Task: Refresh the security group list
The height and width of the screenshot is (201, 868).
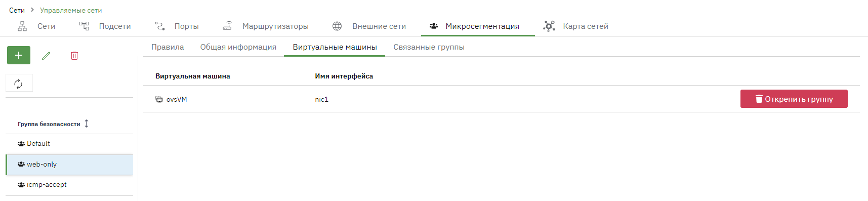Action: (19, 84)
